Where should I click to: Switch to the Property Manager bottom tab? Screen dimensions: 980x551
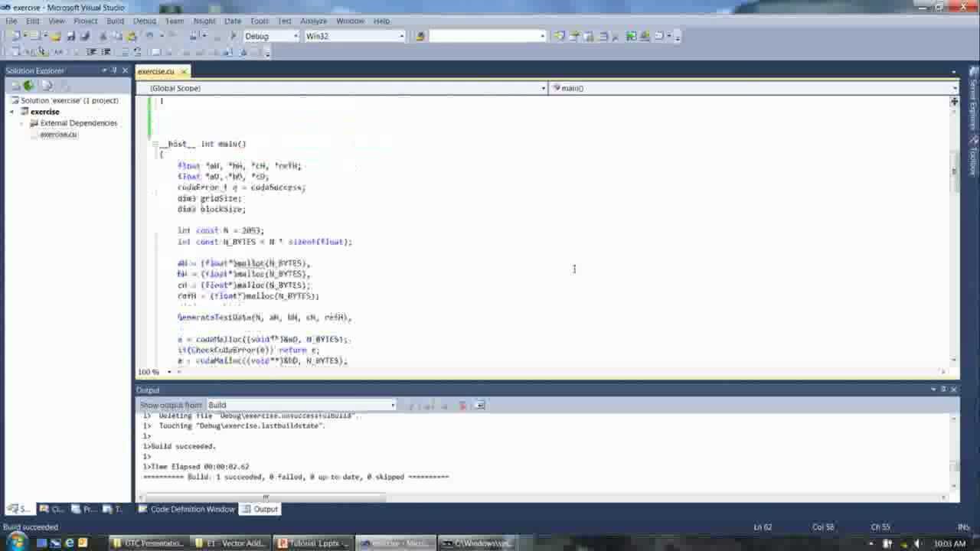pyautogui.click(x=84, y=509)
